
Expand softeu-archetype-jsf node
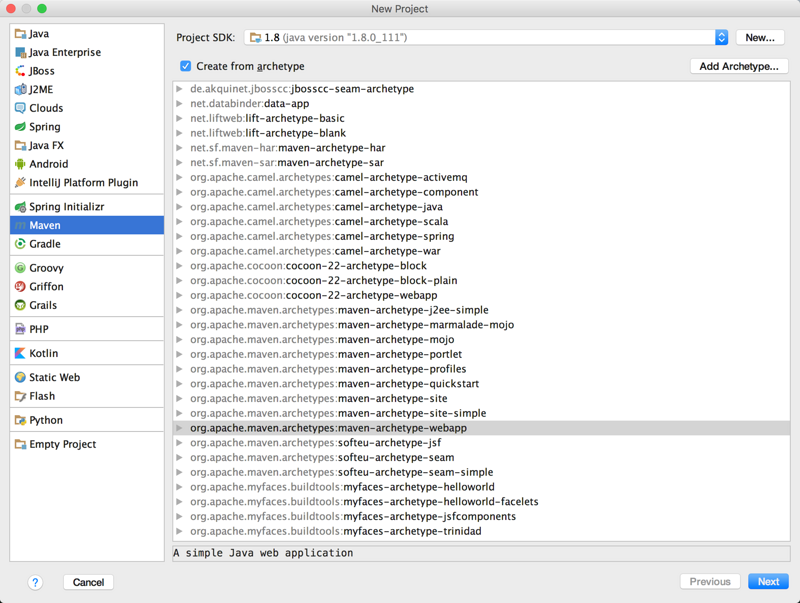pos(180,443)
